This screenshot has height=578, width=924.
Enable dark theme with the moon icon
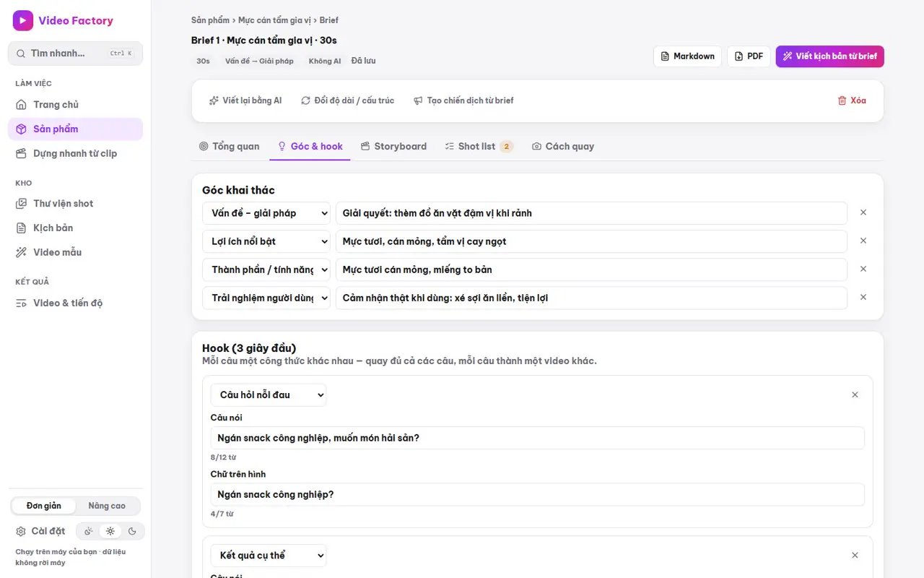[x=132, y=532]
